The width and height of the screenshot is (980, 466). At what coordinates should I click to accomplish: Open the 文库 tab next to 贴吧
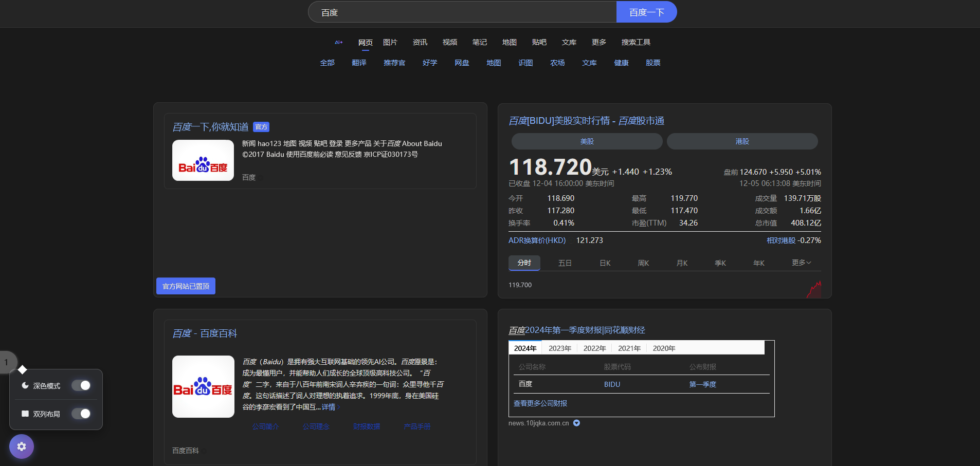[569, 42]
